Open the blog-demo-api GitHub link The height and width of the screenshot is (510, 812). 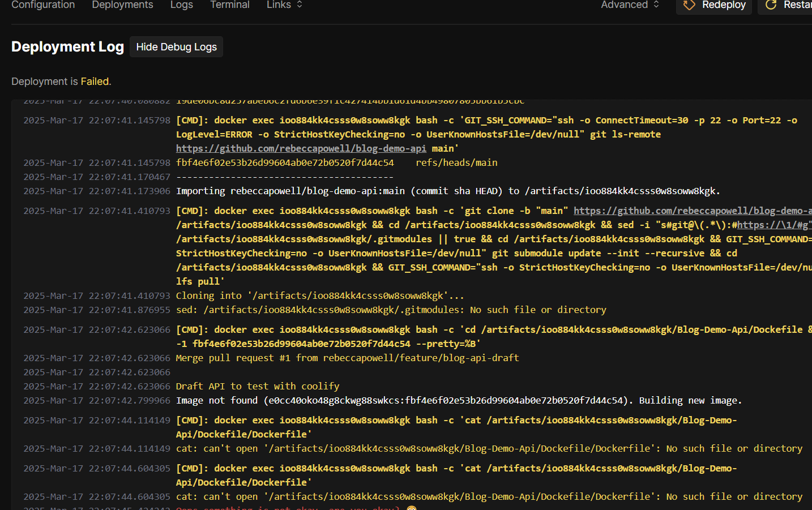(301, 148)
